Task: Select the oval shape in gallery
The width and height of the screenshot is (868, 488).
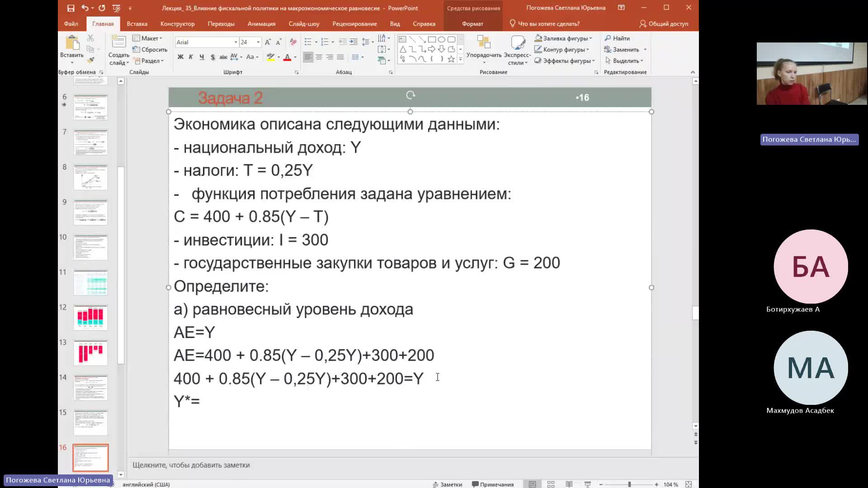Action: [x=441, y=39]
